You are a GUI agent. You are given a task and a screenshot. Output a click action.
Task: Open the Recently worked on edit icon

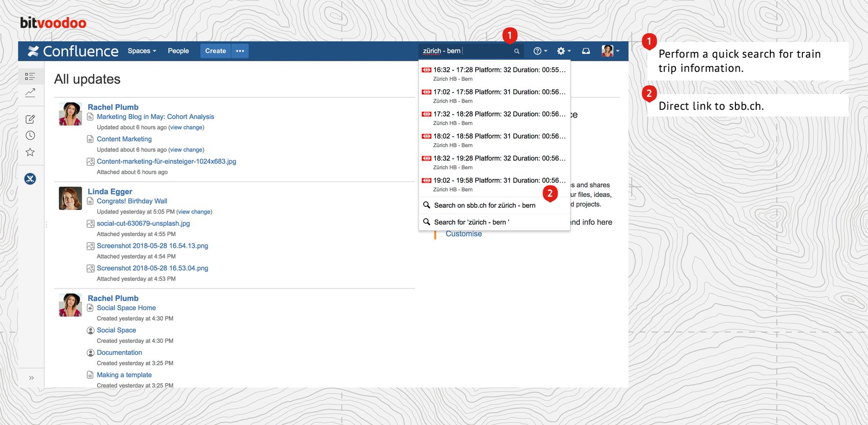click(x=30, y=119)
